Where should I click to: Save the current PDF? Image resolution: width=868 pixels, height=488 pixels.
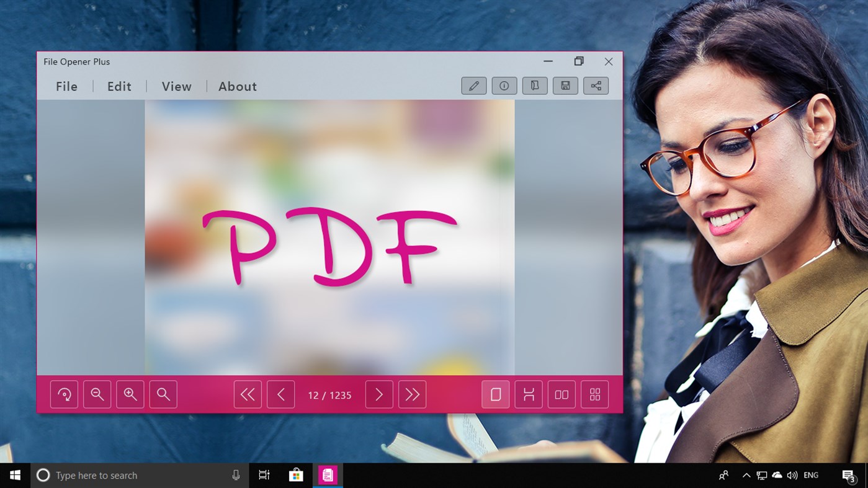click(565, 86)
